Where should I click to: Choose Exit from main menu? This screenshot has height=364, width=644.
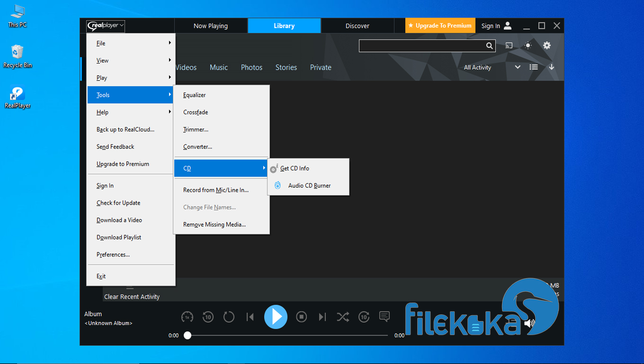click(131, 276)
